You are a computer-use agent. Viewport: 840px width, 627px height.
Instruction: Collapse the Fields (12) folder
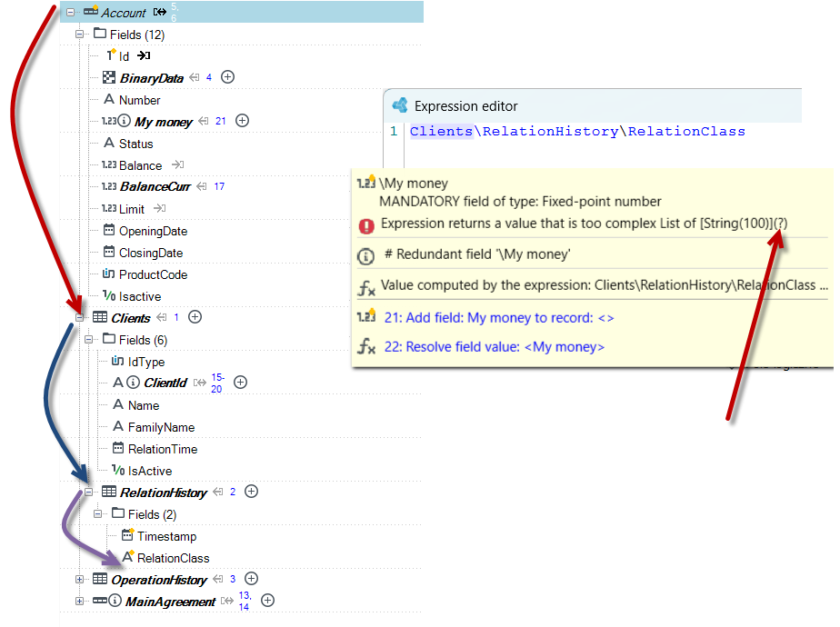pyautogui.click(x=79, y=35)
